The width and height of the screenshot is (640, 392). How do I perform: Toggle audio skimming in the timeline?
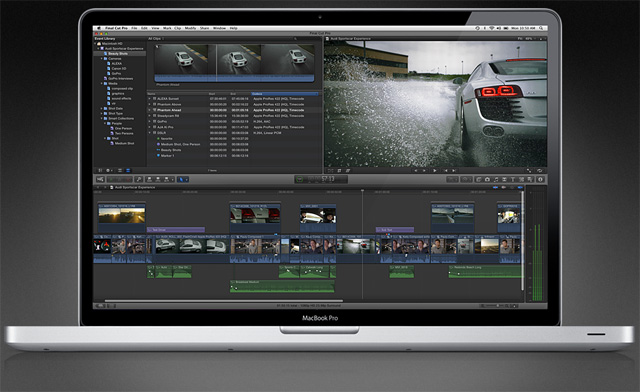click(503, 187)
